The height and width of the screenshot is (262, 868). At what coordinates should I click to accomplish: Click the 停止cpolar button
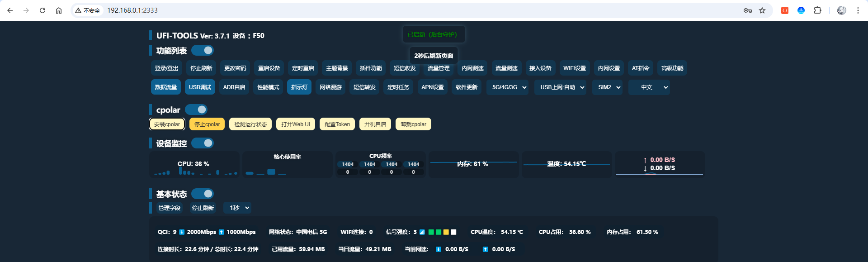point(207,124)
